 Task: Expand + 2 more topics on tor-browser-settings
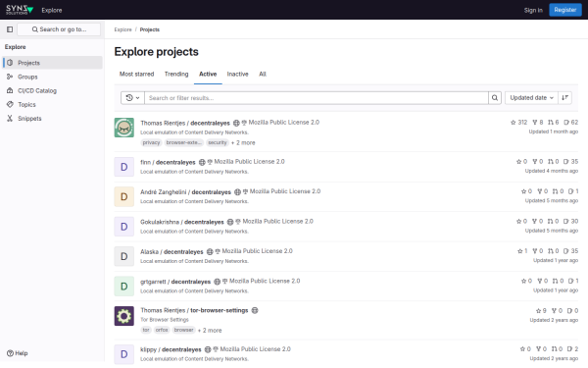[x=210, y=331]
